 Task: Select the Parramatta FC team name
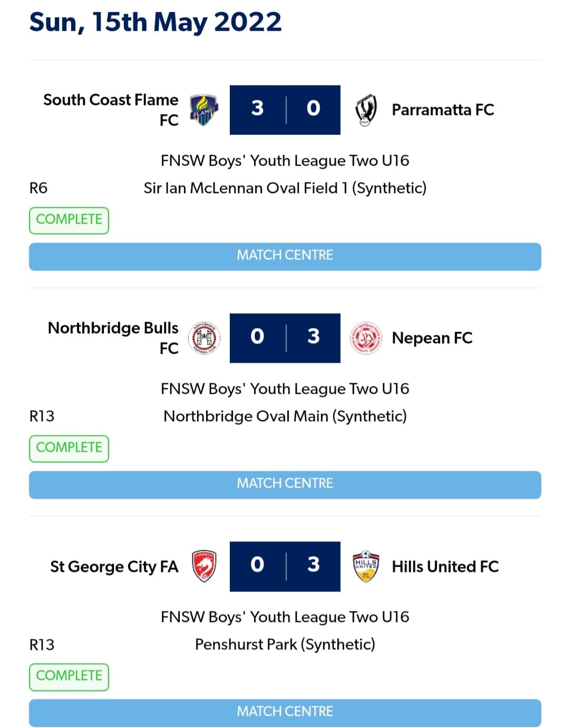[443, 110]
